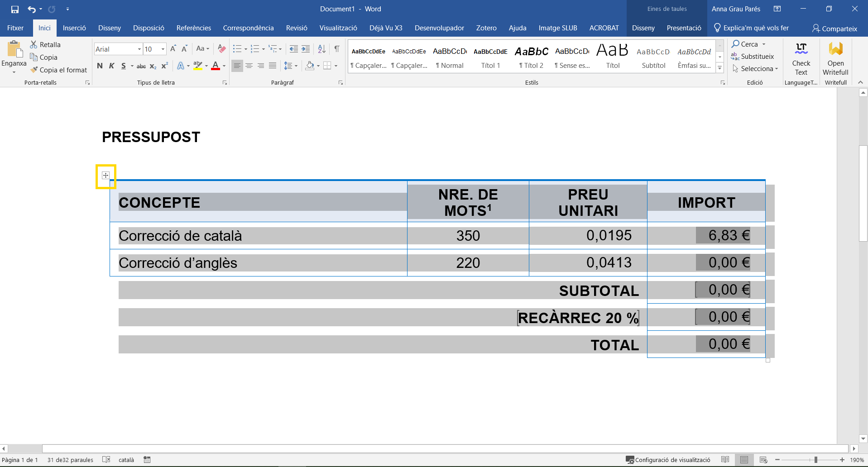Click the Format Painter (Copia el format)
868x467 pixels.
[58, 70]
